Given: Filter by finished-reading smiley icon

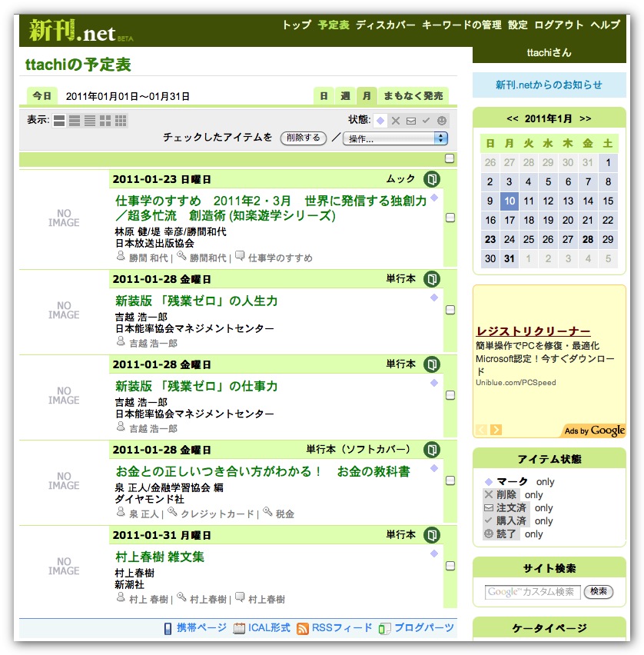Looking at the screenshot, I should (441, 121).
